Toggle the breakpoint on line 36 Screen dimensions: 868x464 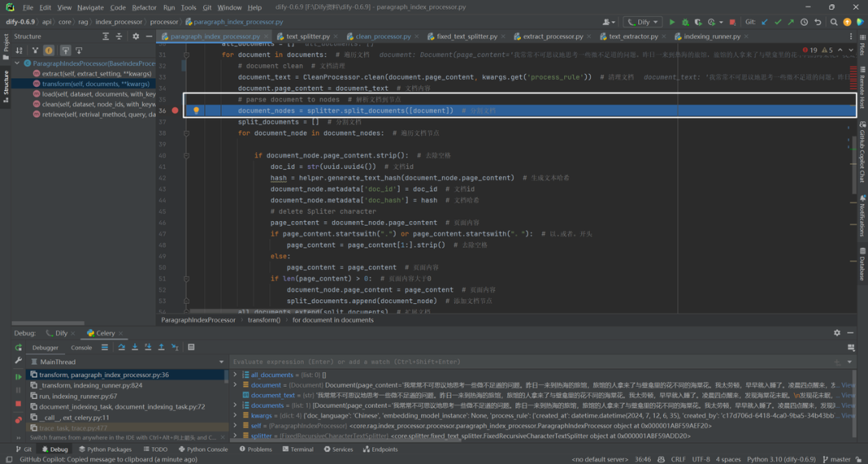point(175,111)
